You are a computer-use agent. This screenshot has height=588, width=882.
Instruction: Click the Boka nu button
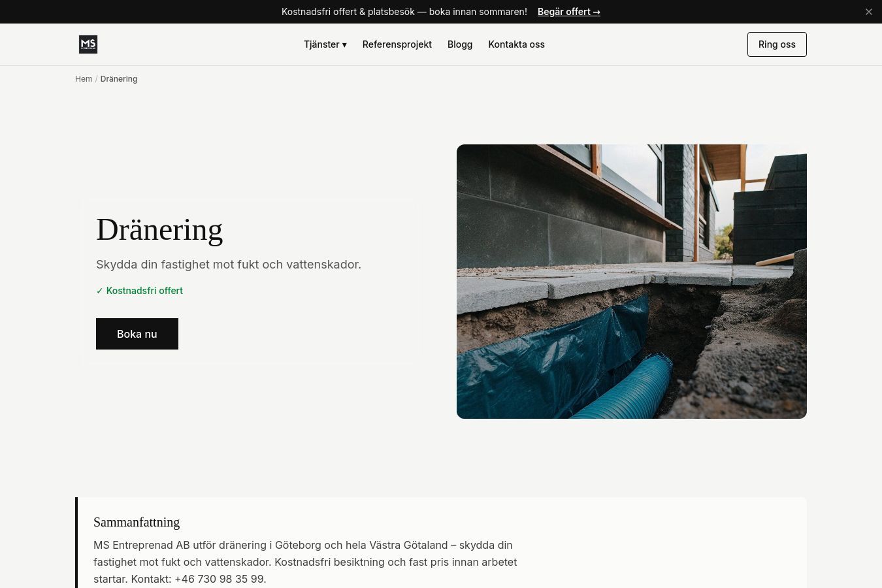pyautogui.click(x=137, y=334)
